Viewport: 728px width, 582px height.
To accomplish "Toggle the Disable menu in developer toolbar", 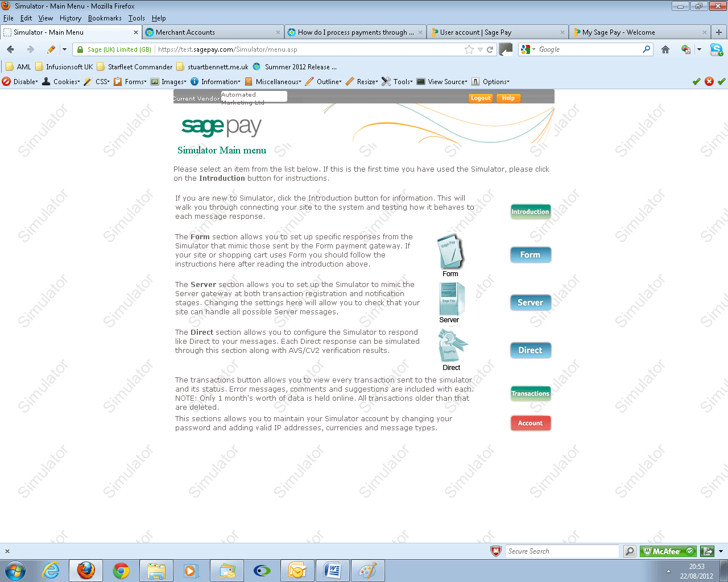I will coord(20,81).
